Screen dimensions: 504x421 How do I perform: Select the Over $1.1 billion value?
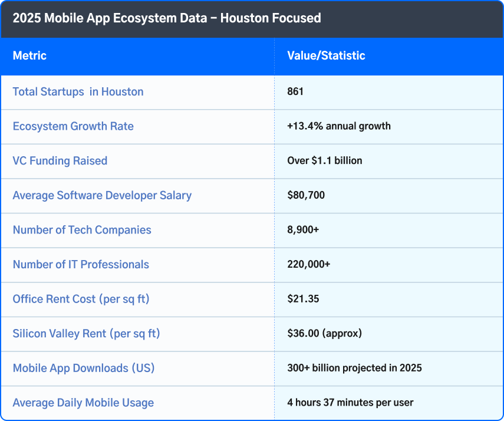(x=325, y=161)
